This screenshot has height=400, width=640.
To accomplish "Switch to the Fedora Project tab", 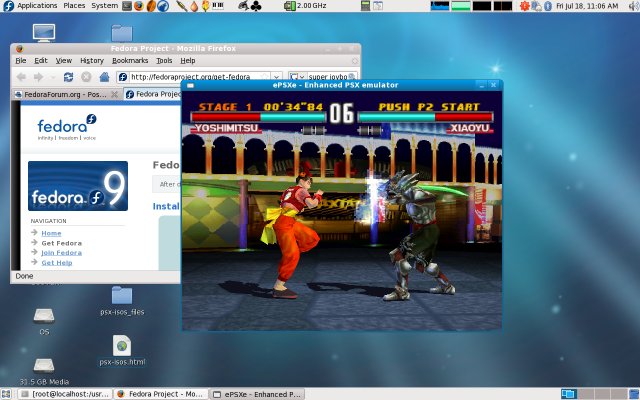I will (153, 94).
